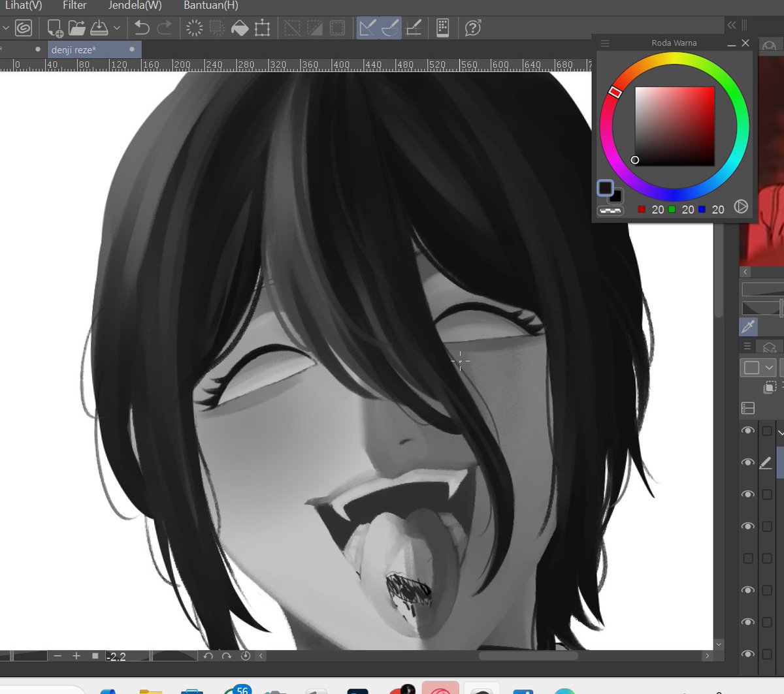Hide the layer marked with pen icon

(x=748, y=463)
